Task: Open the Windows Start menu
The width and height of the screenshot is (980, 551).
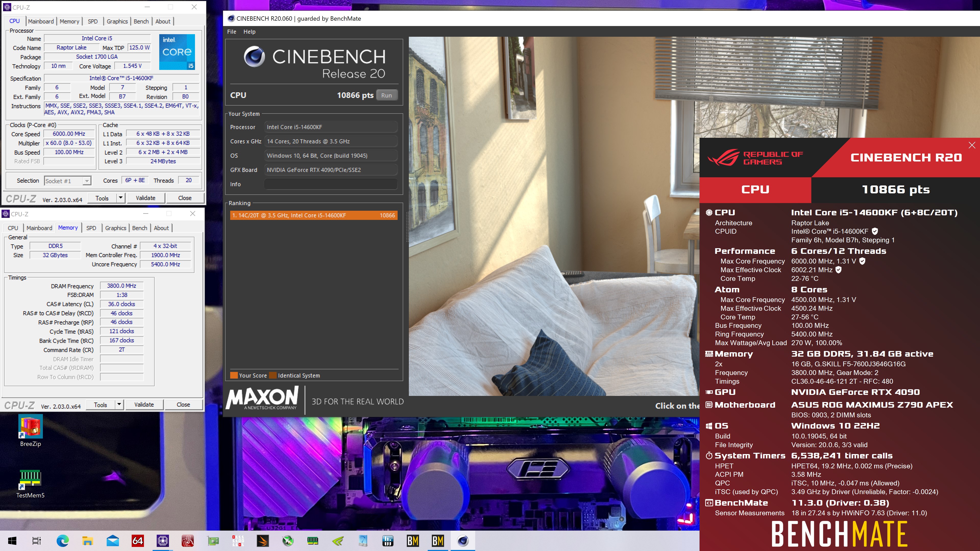Action: click(x=12, y=540)
